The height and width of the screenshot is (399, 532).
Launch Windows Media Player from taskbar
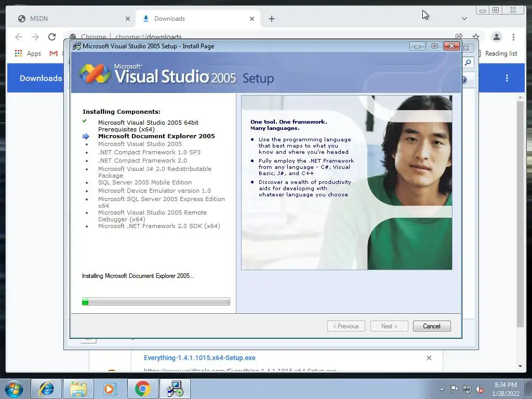coord(110,389)
